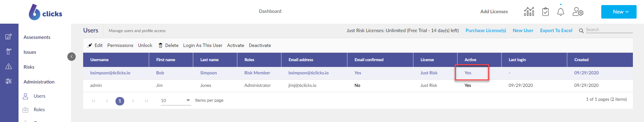This screenshot has width=644, height=122.
Task: Open user settings gear icon
Action: point(578,12)
